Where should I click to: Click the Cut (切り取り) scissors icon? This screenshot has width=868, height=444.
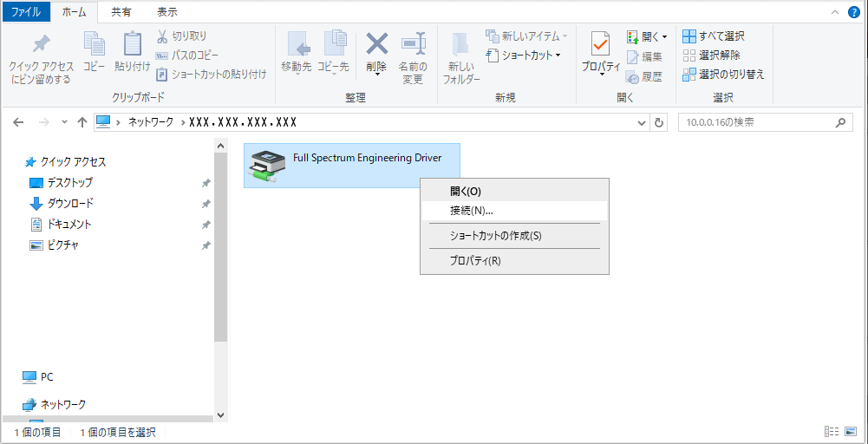162,36
